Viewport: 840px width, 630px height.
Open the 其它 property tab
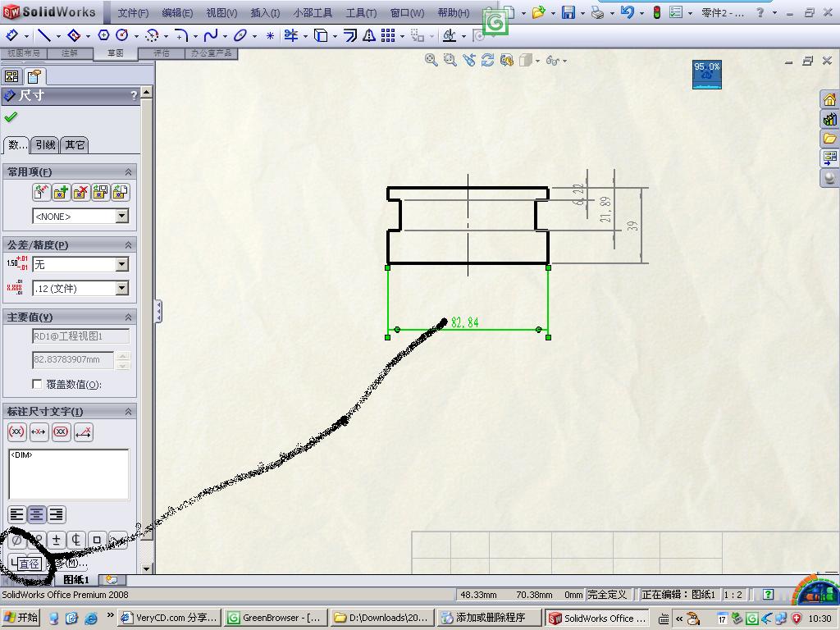point(75,144)
